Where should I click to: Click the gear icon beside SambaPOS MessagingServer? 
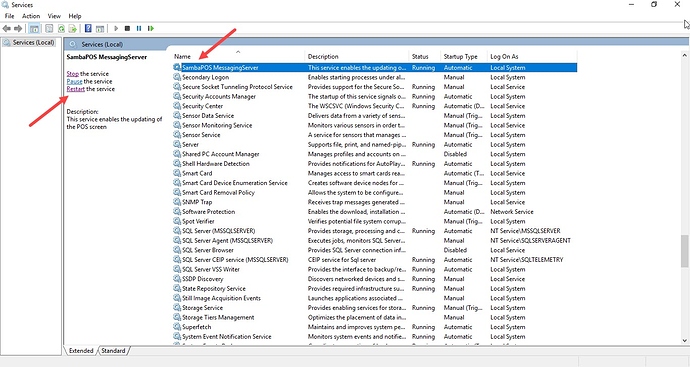[177, 68]
